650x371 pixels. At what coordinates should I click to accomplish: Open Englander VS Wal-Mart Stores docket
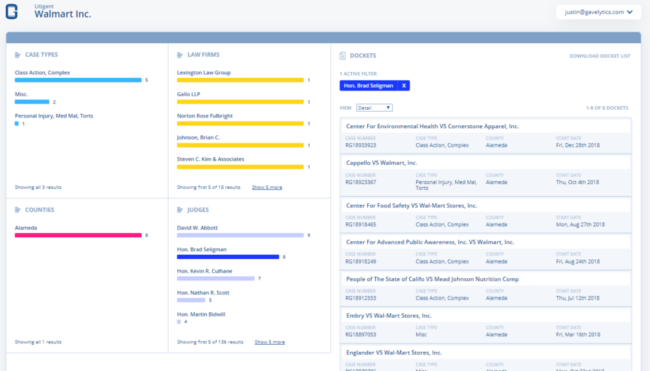coord(394,353)
